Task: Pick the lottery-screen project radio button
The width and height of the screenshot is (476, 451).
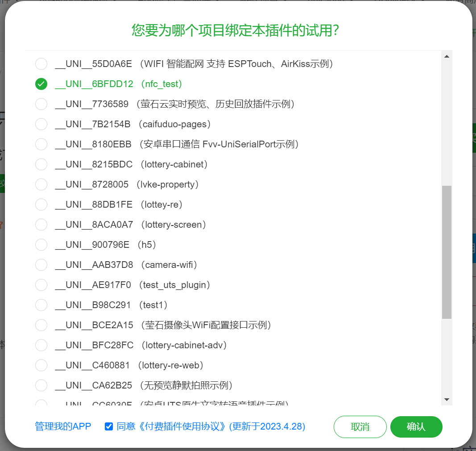Action: [41, 225]
